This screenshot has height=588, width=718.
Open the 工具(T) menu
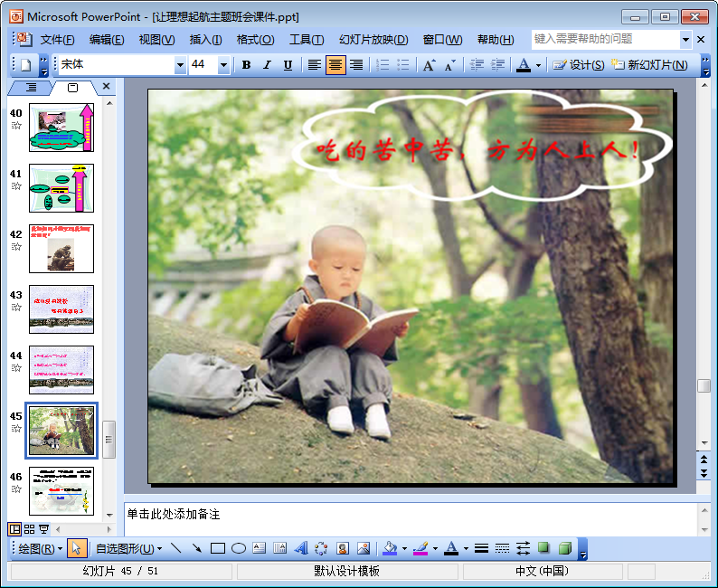pyautogui.click(x=307, y=40)
